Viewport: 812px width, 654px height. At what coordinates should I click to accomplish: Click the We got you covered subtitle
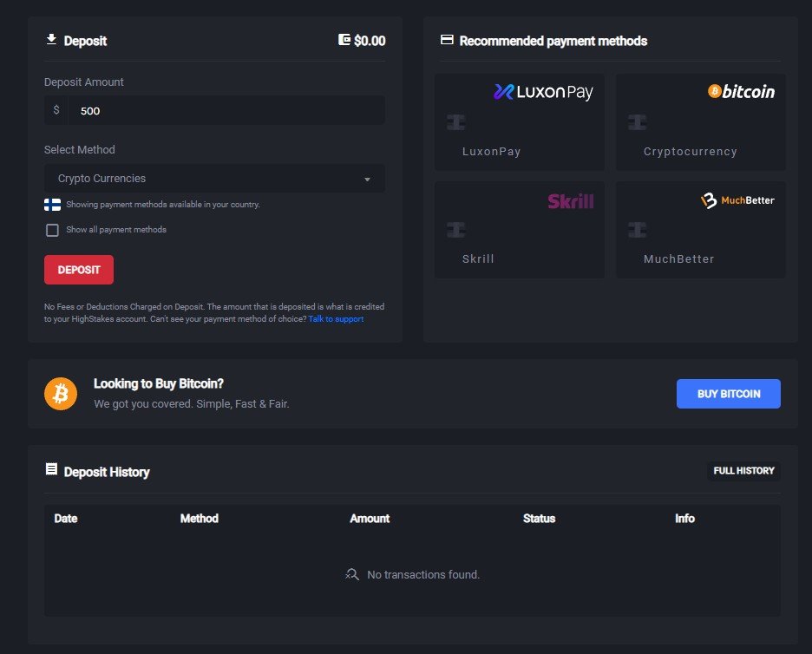192,404
